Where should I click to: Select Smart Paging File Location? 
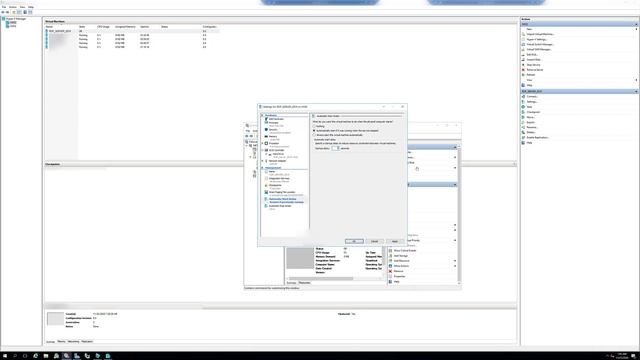click(x=282, y=192)
